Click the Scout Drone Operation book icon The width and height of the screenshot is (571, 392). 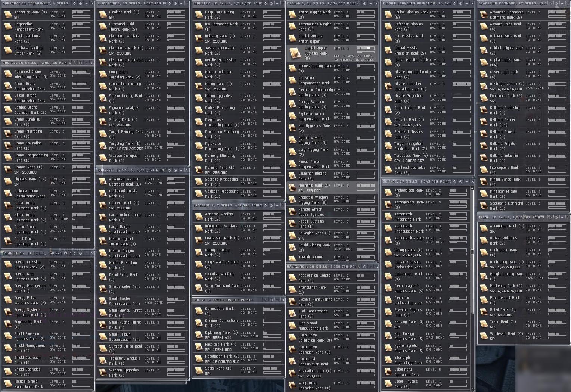coord(8,241)
